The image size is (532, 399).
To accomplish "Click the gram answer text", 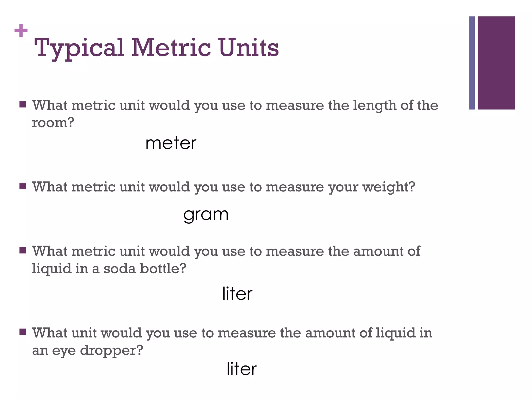I will coord(206,215).
